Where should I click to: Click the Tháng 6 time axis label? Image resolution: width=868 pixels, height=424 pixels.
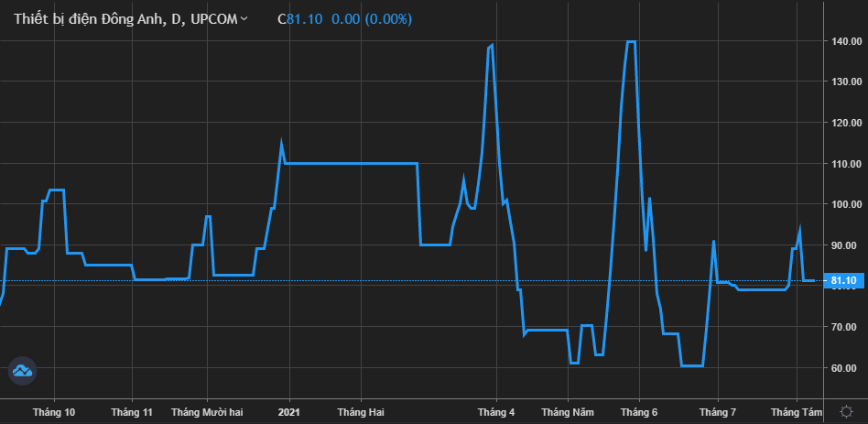[639, 412]
